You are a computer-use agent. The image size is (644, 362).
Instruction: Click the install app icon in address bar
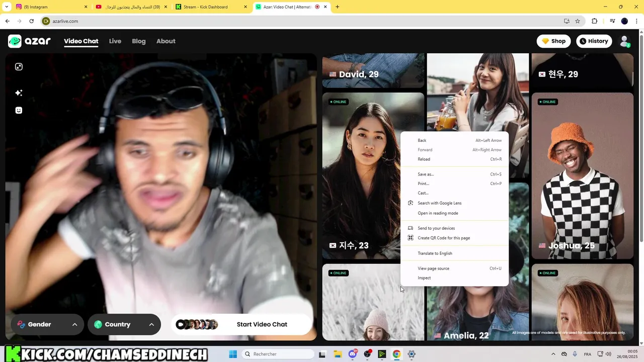click(567, 21)
